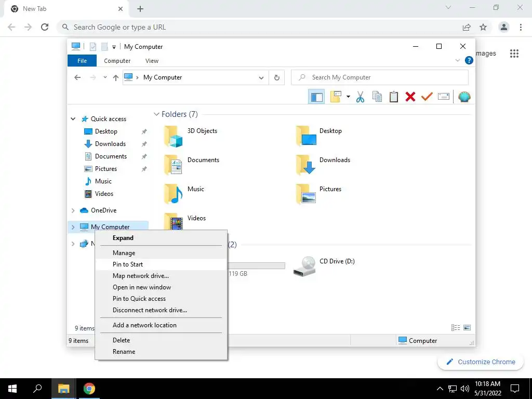Open Customize Quick Access Toolbar dropdown

tap(114, 47)
